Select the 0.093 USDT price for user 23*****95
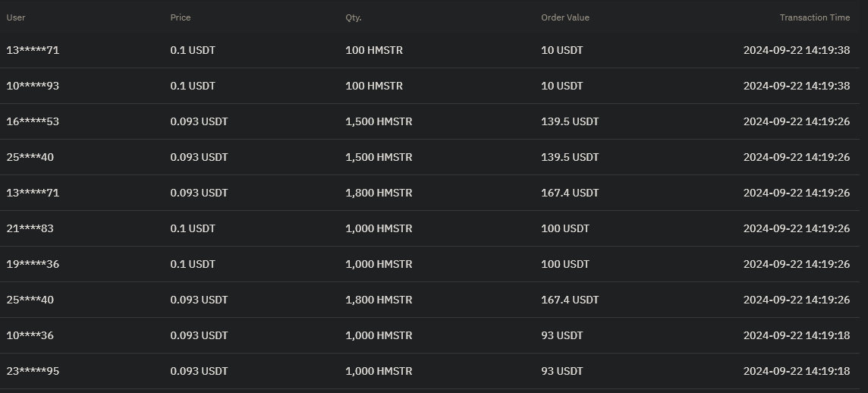The width and height of the screenshot is (868, 393). [199, 371]
